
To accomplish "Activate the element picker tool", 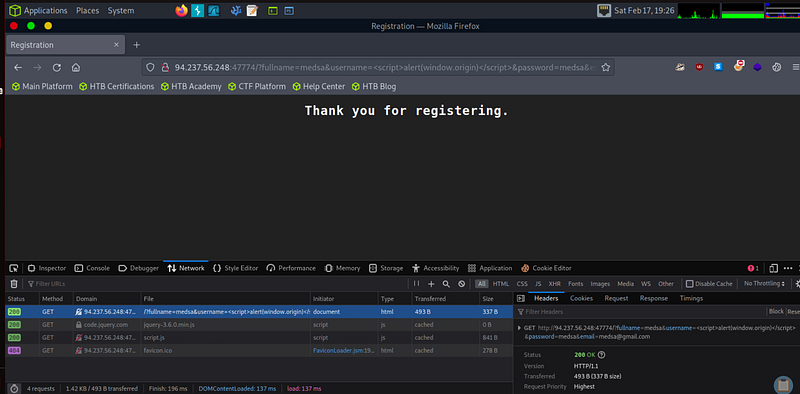I will click(x=14, y=268).
